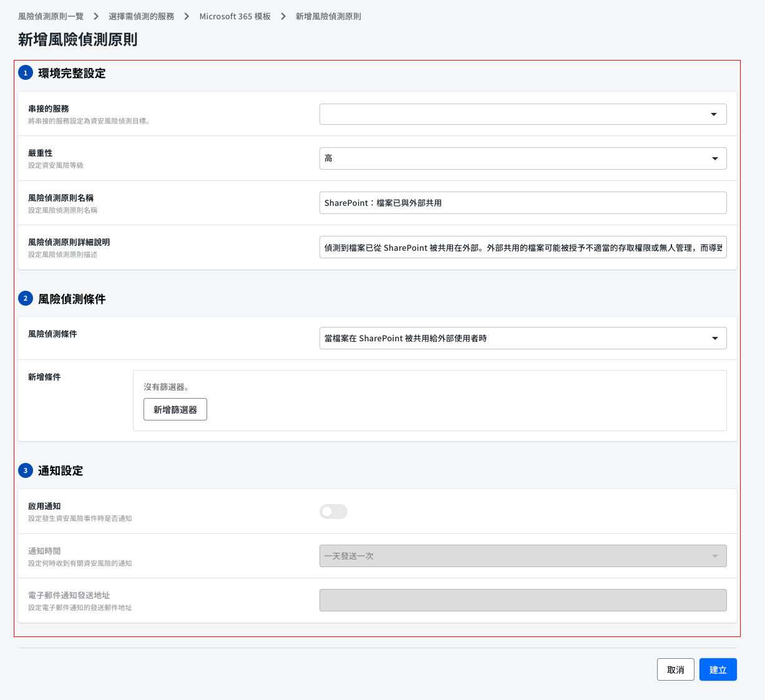Open the 風險偵測條件 dropdown
Screen dimensions: 765x700
[523, 338]
